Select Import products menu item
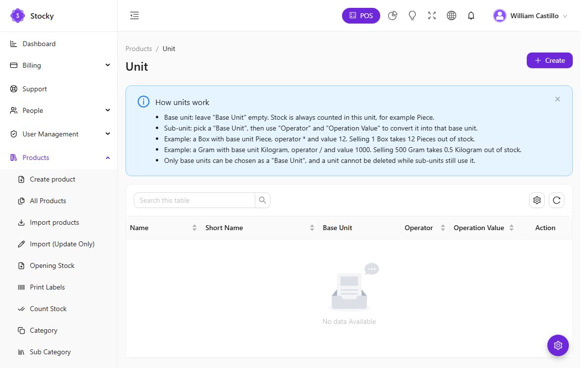This screenshot has height=368, width=588. [x=59, y=222]
